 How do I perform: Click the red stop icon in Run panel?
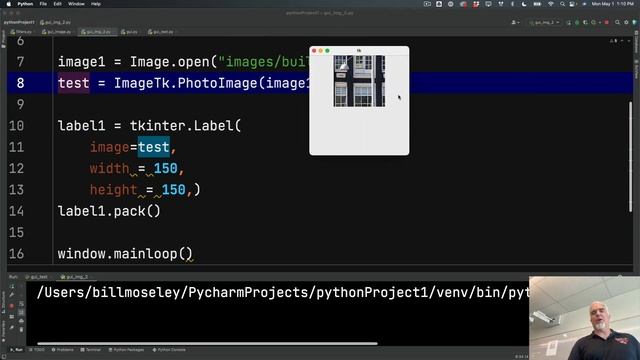[12, 305]
